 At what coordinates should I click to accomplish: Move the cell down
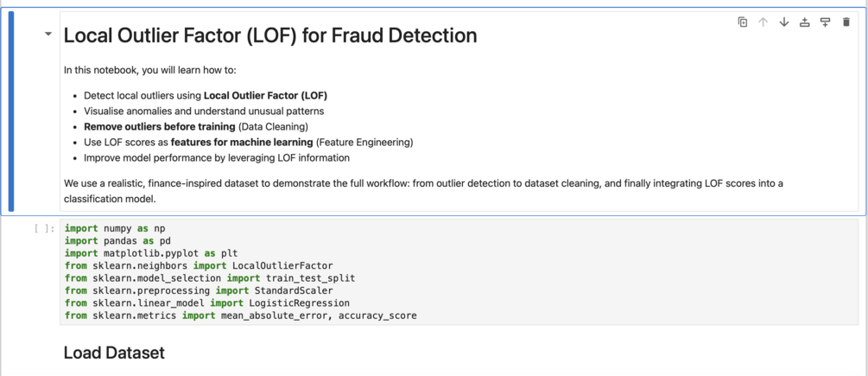click(x=783, y=22)
